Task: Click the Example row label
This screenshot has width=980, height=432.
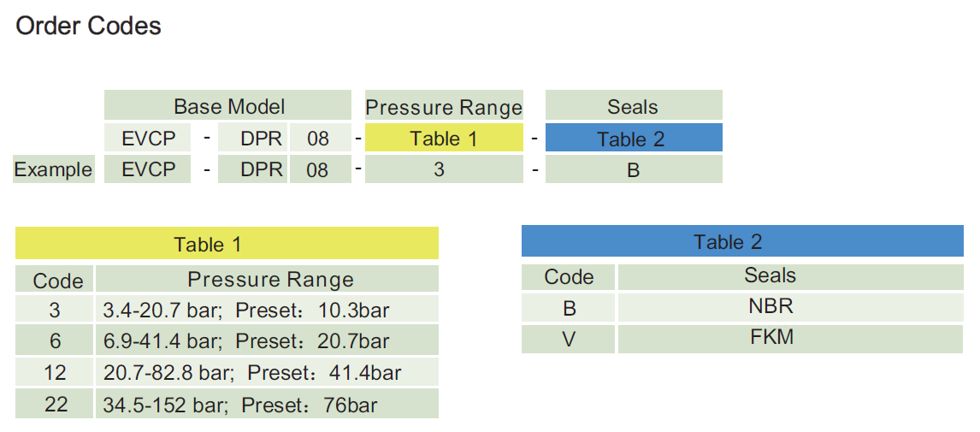Action: tap(53, 169)
